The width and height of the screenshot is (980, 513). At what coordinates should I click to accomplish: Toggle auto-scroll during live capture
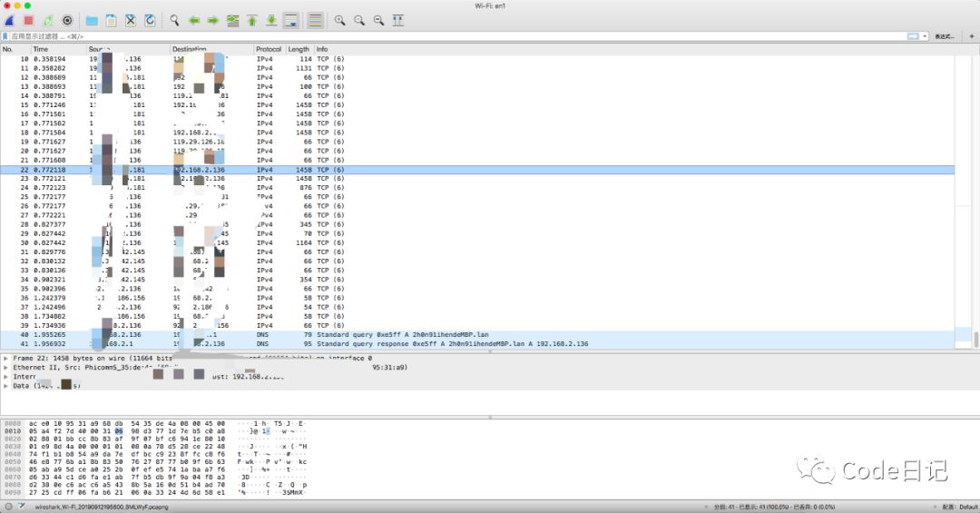pos(291,21)
